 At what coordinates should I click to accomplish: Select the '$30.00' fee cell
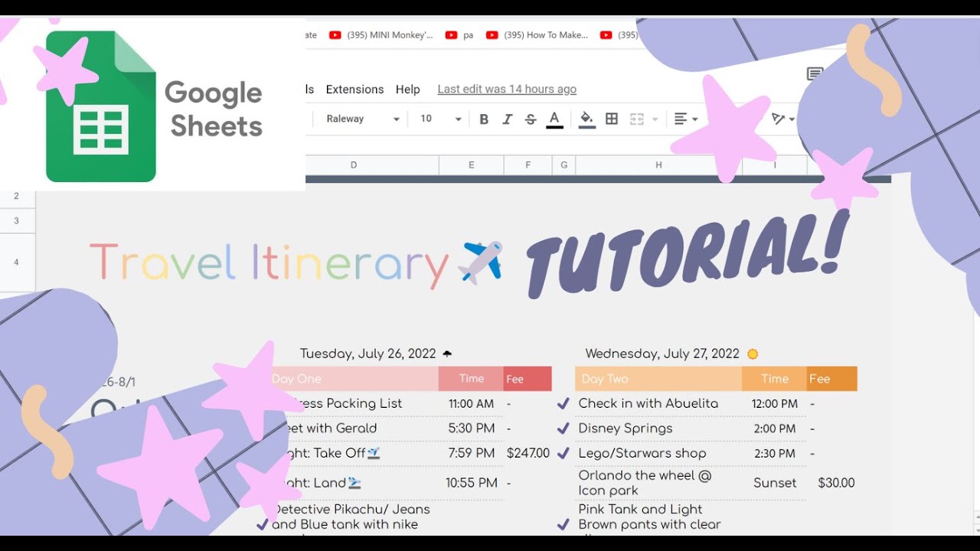coord(835,483)
